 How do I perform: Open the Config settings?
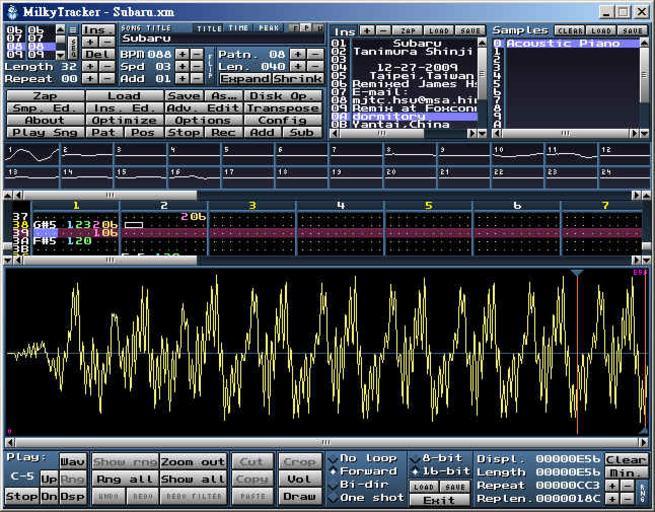click(284, 120)
